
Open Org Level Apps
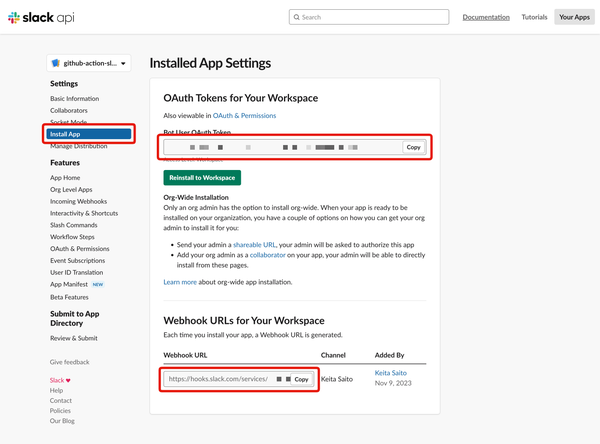pos(71,190)
